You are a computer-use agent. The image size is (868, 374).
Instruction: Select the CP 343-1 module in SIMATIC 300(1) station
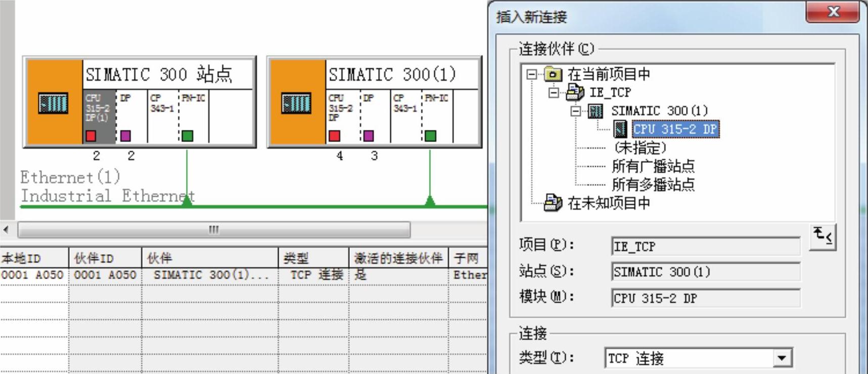[x=406, y=116]
